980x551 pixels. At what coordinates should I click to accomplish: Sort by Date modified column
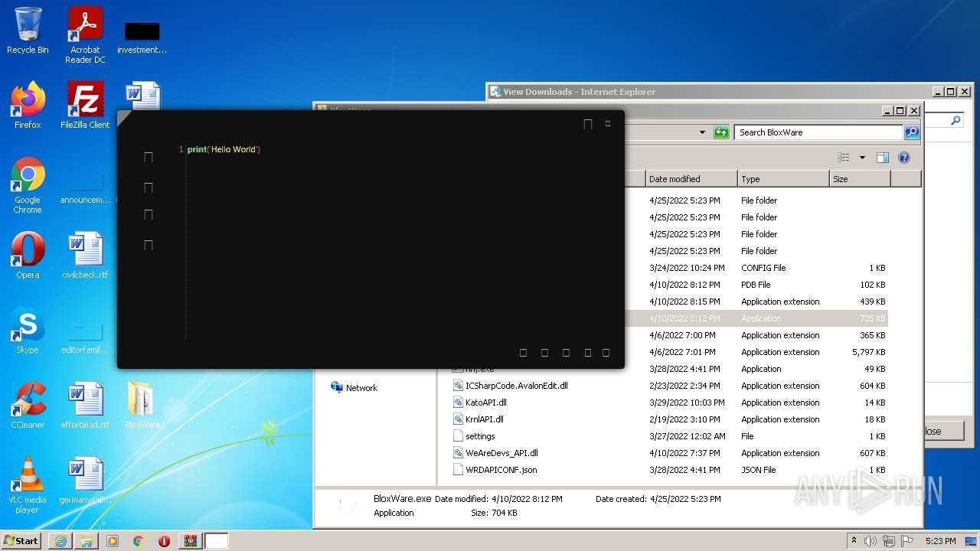pyautogui.click(x=691, y=179)
